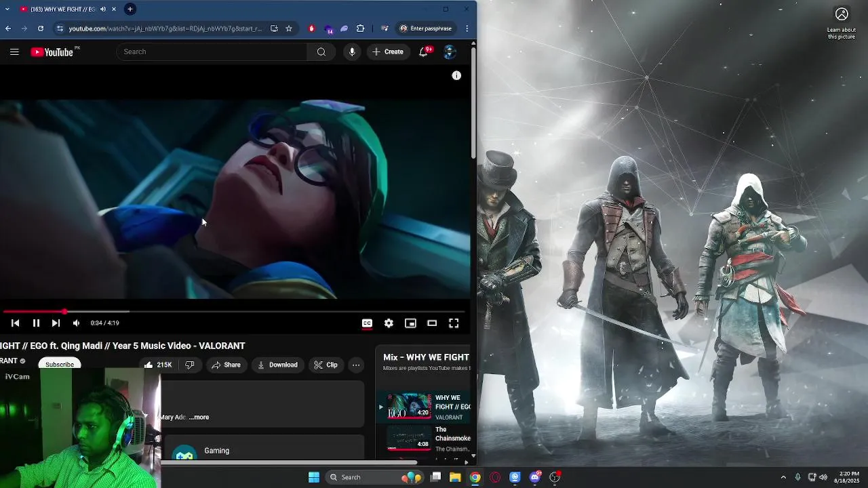This screenshot has height=488, width=868.
Task: Open File Explorer from taskbar
Action: 455,477
